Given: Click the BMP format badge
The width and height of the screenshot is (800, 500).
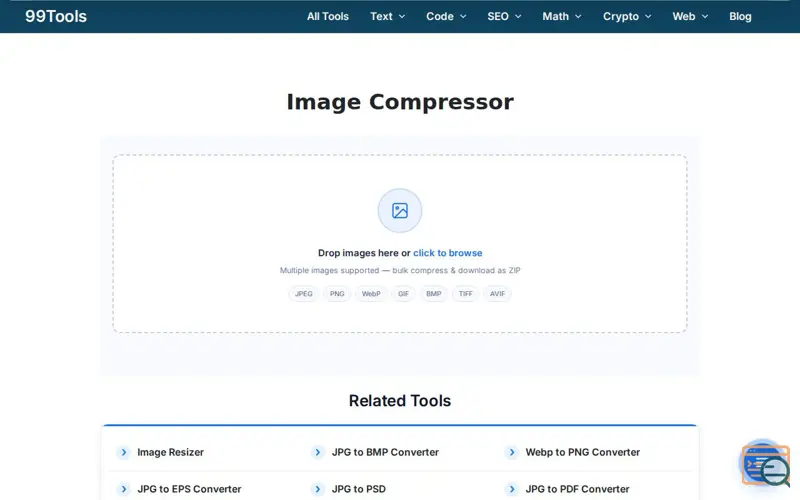Looking at the screenshot, I should (434, 294).
